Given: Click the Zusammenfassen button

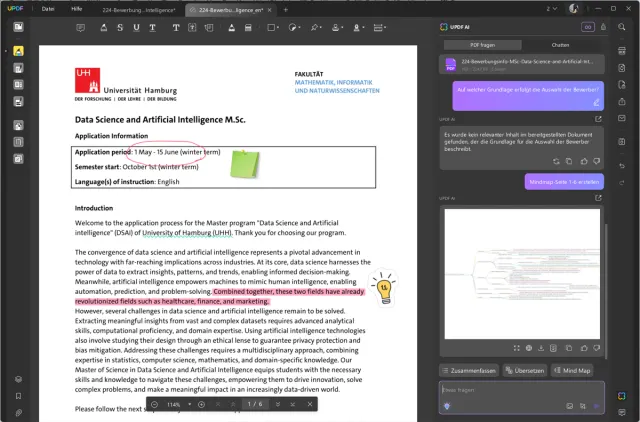Looking at the screenshot, I should click(470, 370).
